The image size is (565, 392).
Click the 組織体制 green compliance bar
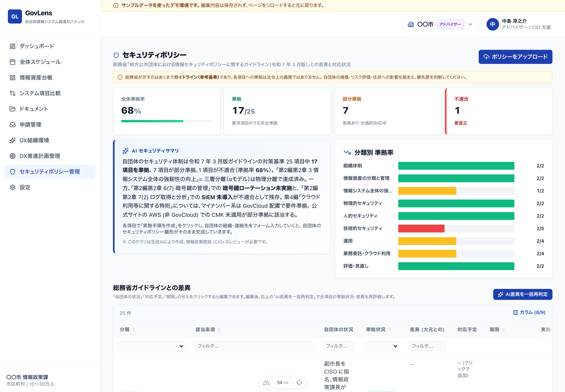click(456, 166)
